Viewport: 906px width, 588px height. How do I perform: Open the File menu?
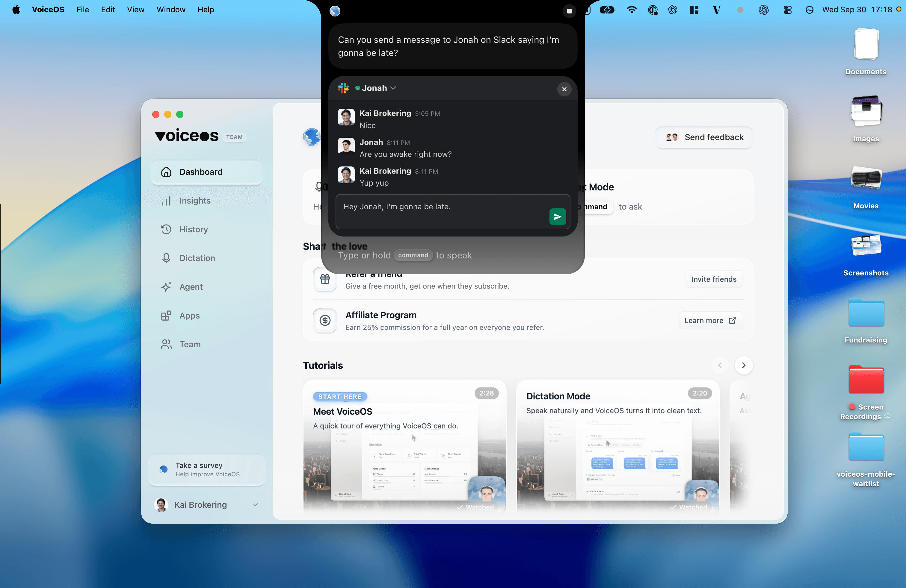83,10
